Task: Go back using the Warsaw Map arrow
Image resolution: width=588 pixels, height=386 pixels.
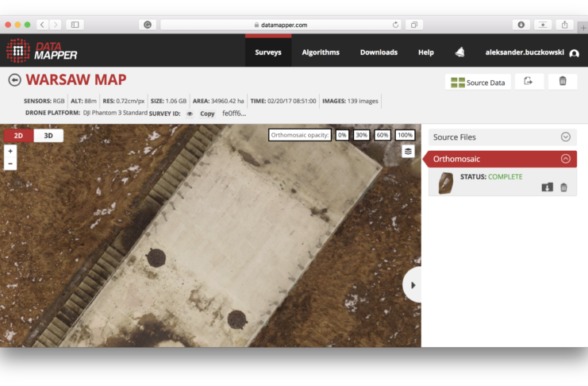Action: pos(14,80)
